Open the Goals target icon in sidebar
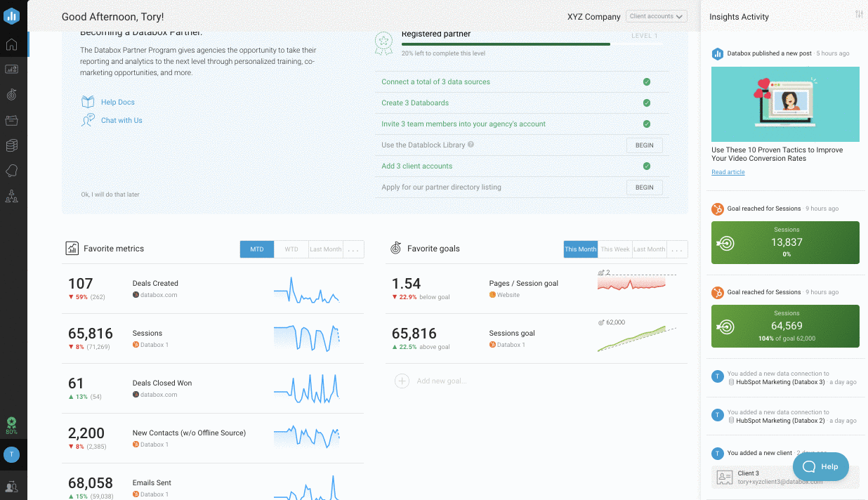Viewport: 868px width, 500px height. pyautogui.click(x=11, y=94)
